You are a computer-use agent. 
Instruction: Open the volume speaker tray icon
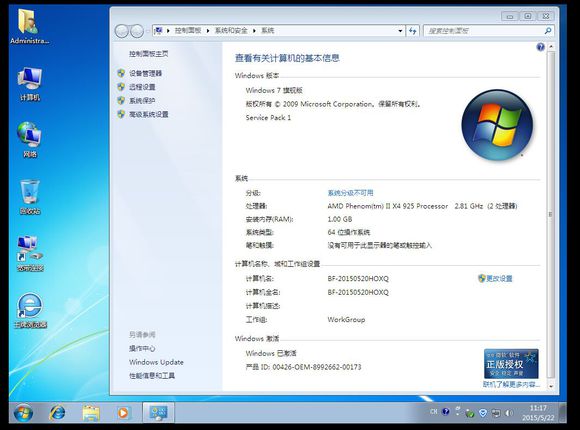click(509, 413)
